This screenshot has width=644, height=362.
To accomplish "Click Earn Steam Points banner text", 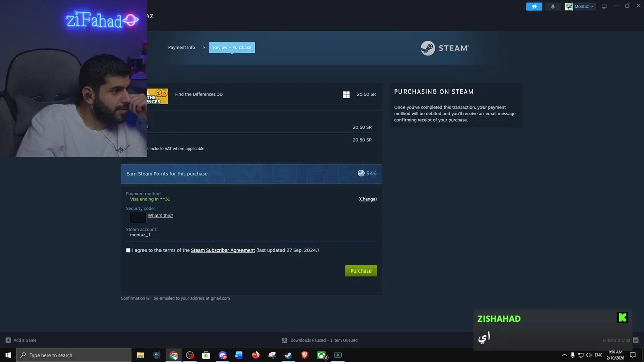I will [167, 174].
